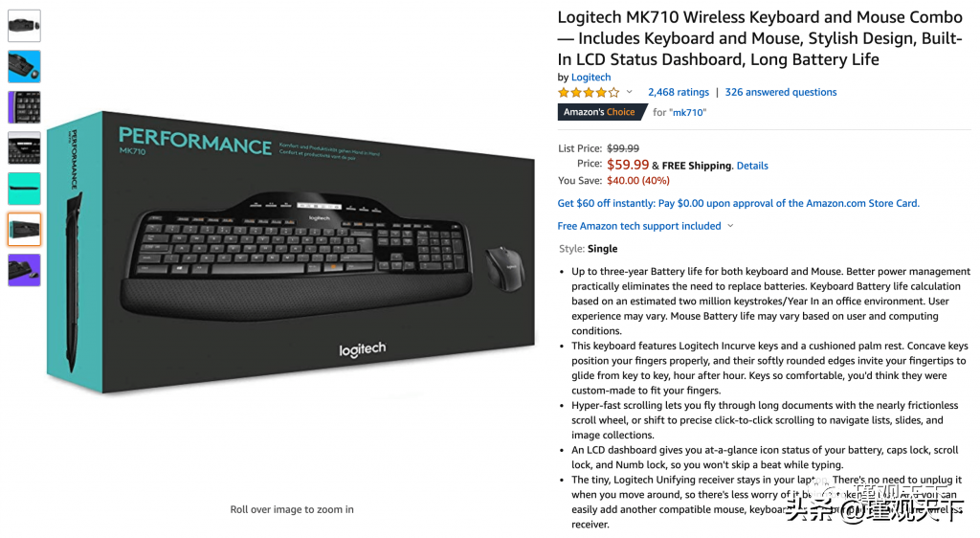The width and height of the screenshot is (980, 538).
Task: View the numeric keypad close-up thumbnail
Action: 24,107
